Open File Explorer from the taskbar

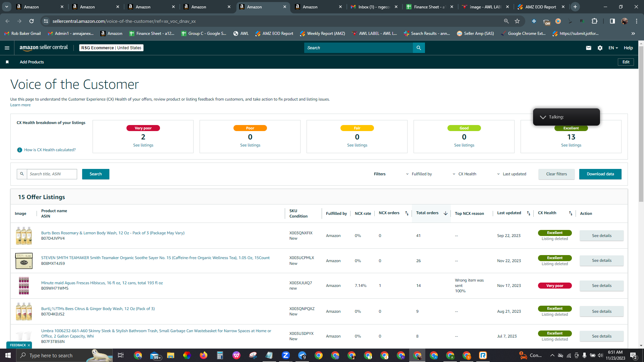[170, 355]
